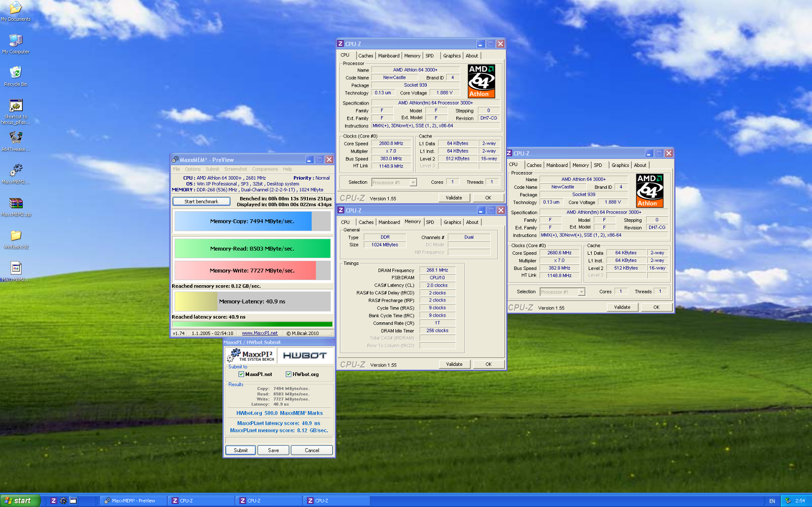This screenshot has height=507, width=812.
Task: Click the green progress bar in MaxxMEM
Action: click(252, 324)
